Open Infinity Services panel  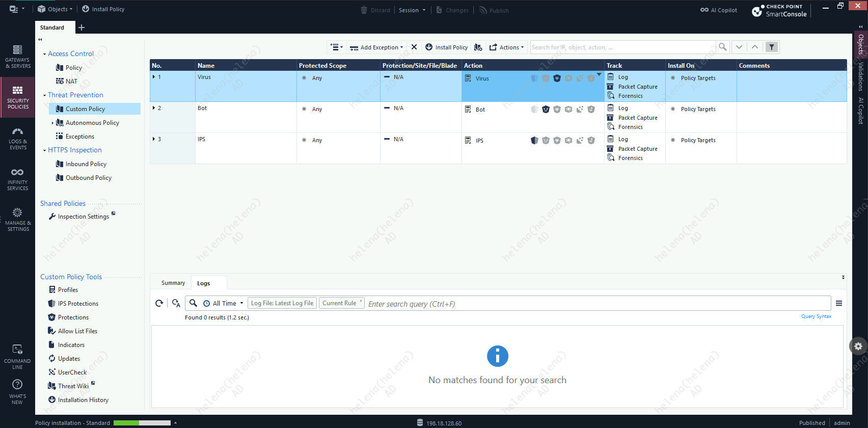[x=17, y=179]
